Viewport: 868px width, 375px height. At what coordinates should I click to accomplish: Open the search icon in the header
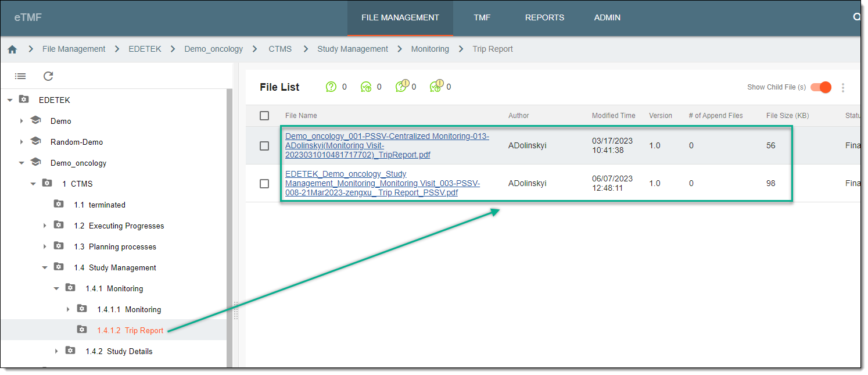pyautogui.click(x=856, y=17)
